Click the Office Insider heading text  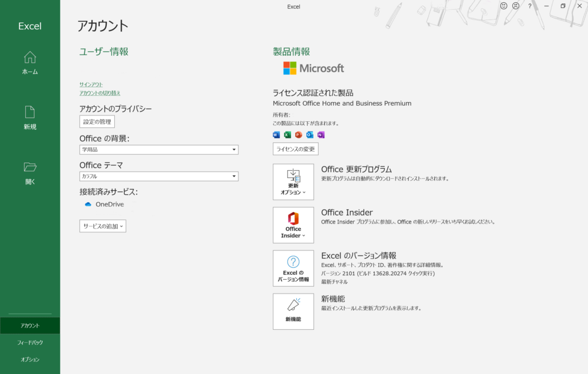pyautogui.click(x=347, y=213)
